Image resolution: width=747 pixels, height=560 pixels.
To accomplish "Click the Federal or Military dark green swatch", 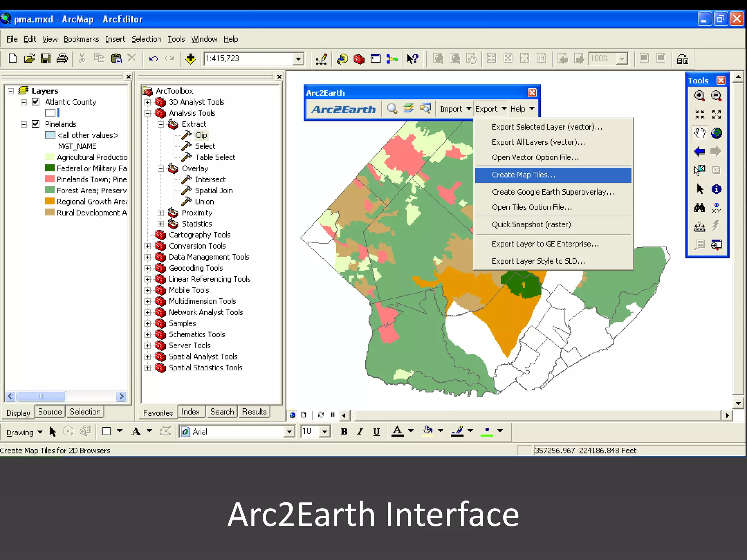I will click(x=50, y=168).
